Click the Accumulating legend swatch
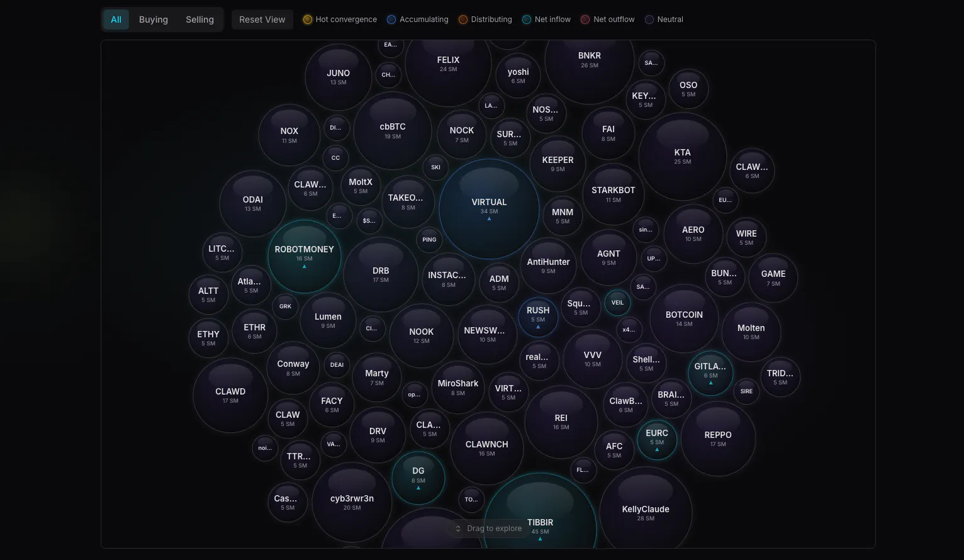 [x=391, y=20]
